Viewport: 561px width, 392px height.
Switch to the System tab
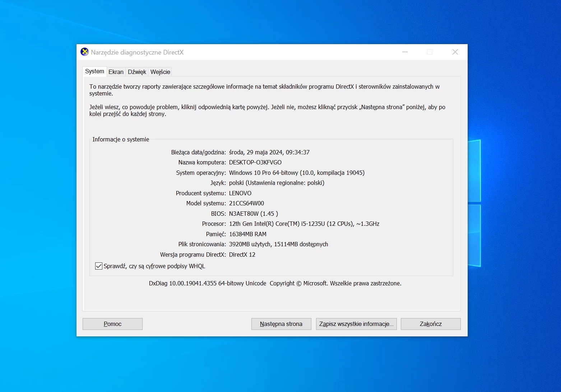[94, 71]
